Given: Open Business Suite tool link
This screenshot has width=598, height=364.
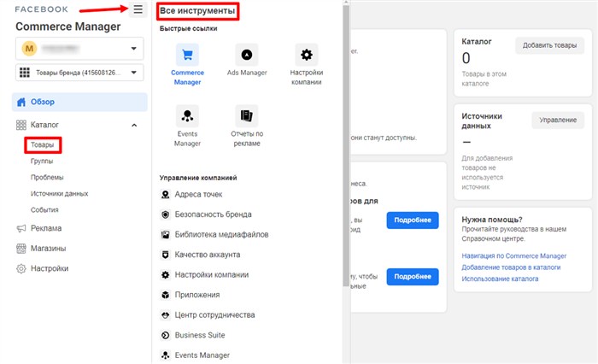Looking at the screenshot, I should [x=200, y=336].
